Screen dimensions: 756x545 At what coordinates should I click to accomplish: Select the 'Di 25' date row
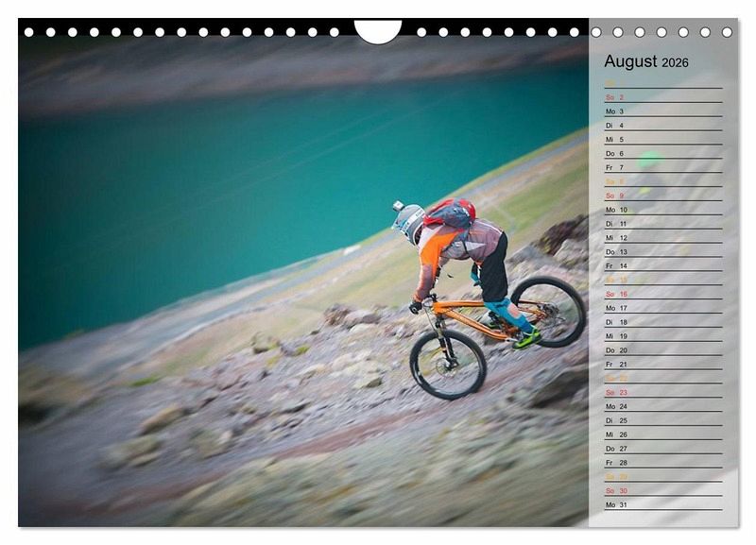(x=663, y=420)
